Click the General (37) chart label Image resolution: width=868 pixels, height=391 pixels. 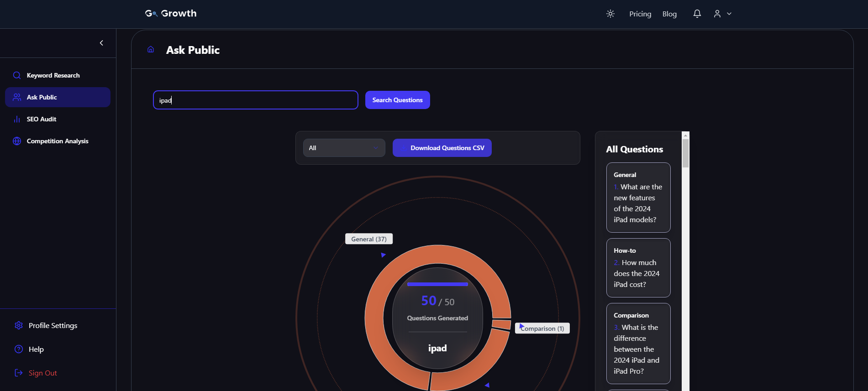[x=369, y=239]
